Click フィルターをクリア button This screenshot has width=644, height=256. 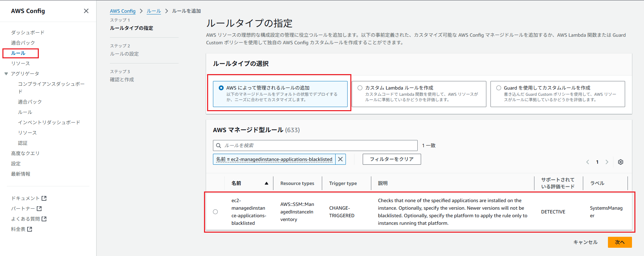[392, 159]
